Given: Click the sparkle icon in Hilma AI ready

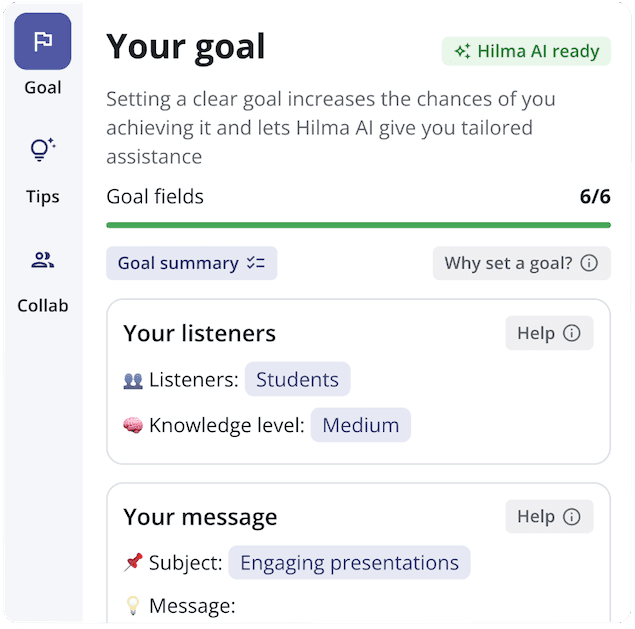Looking at the screenshot, I should pos(462,51).
